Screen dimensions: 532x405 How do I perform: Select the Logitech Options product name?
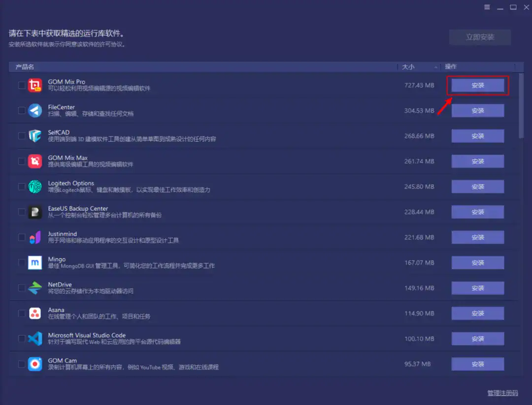[71, 184]
